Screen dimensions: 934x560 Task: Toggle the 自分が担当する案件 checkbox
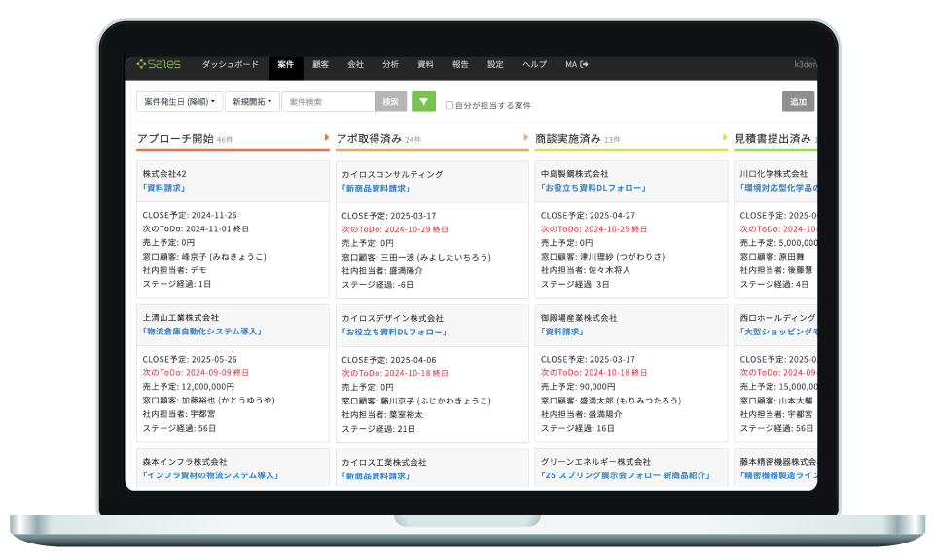click(449, 105)
